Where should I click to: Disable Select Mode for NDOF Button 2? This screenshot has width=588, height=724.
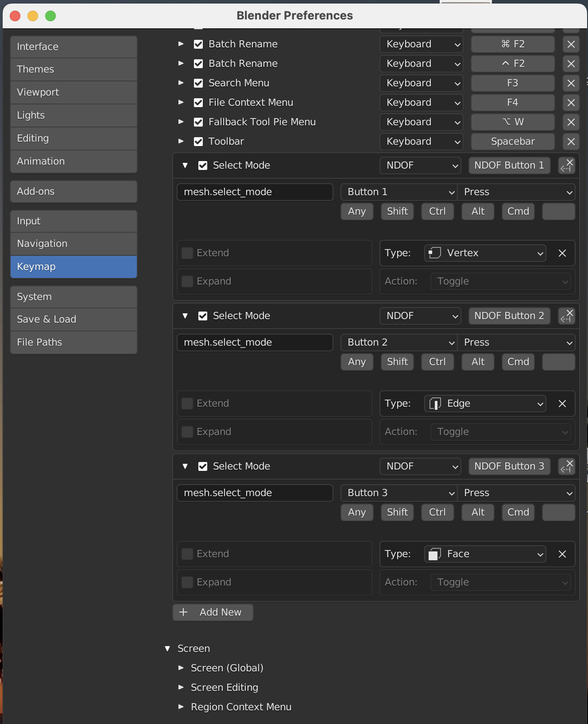pyautogui.click(x=203, y=316)
